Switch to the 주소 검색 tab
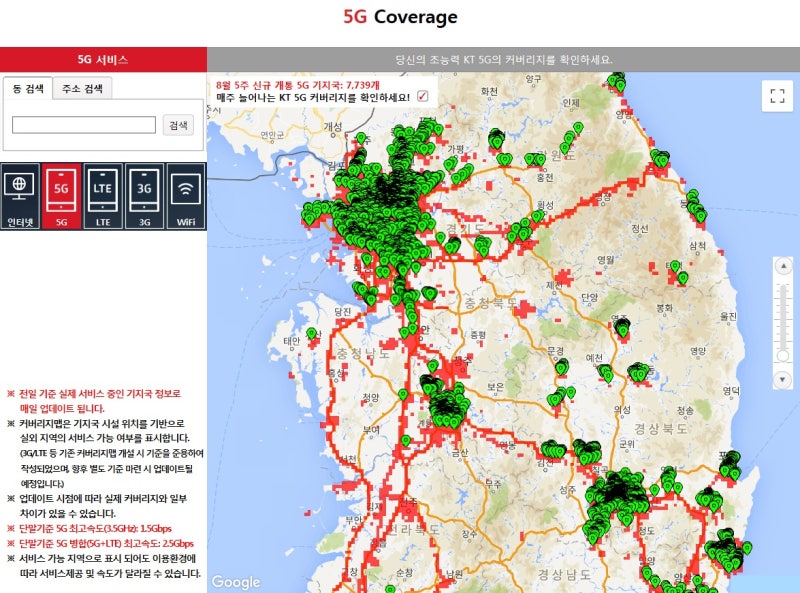800x593 pixels. tap(82, 89)
